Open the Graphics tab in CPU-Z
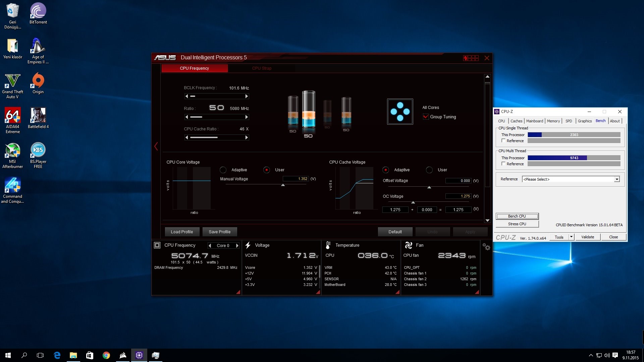This screenshot has width=644, height=362. 585,121
